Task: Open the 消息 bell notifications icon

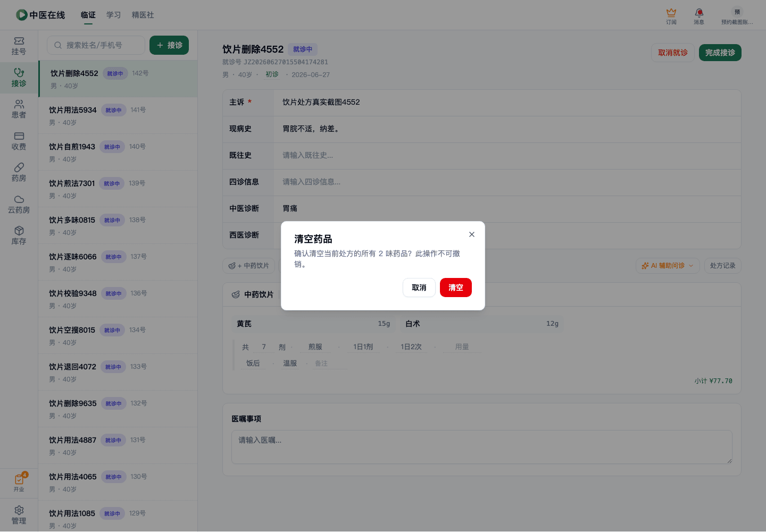Action: pyautogui.click(x=699, y=16)
